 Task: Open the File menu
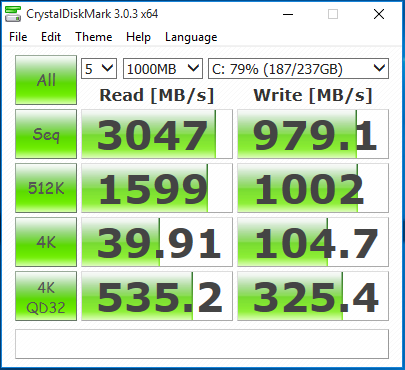click(18, 37)
